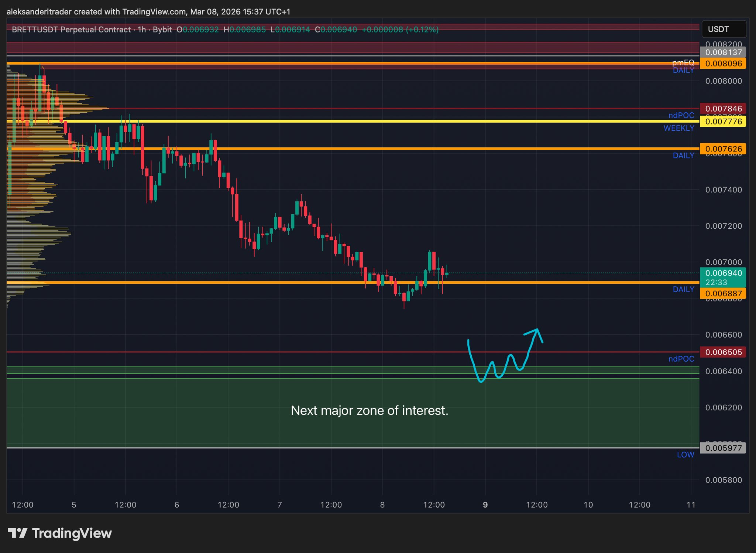The width and height of the screenshot is (756, 553).
Task: Select the gray 0.005977 LOW price tag
Action: coord(723,448)
